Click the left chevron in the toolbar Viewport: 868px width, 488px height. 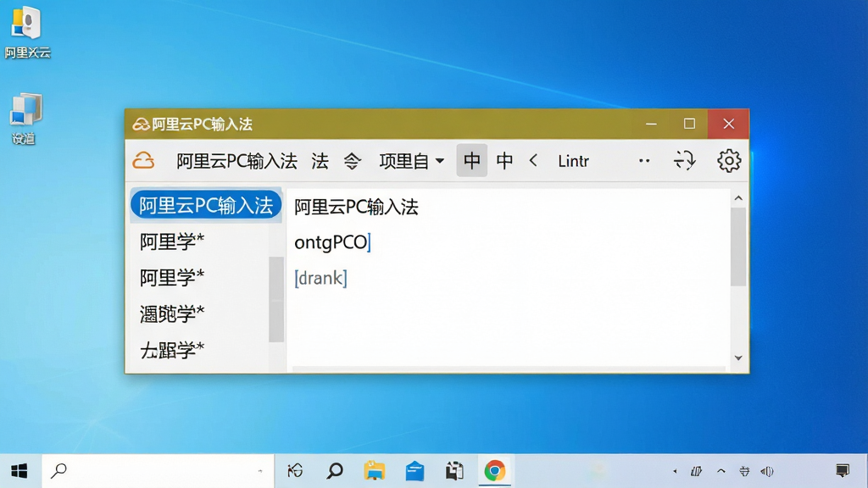(x=533, y=161)
